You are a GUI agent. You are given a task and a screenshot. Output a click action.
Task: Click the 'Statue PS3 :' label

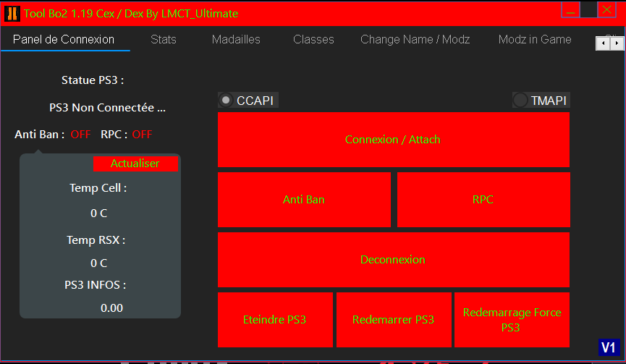click(x=93, y=80)
